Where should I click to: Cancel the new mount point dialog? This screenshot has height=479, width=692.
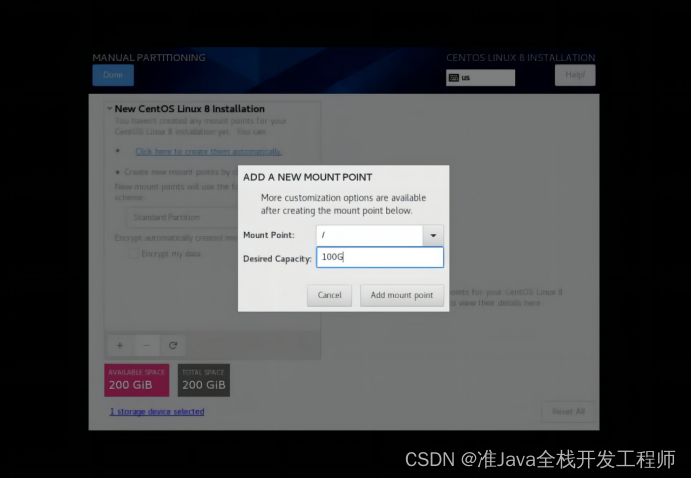coord(329,295)
